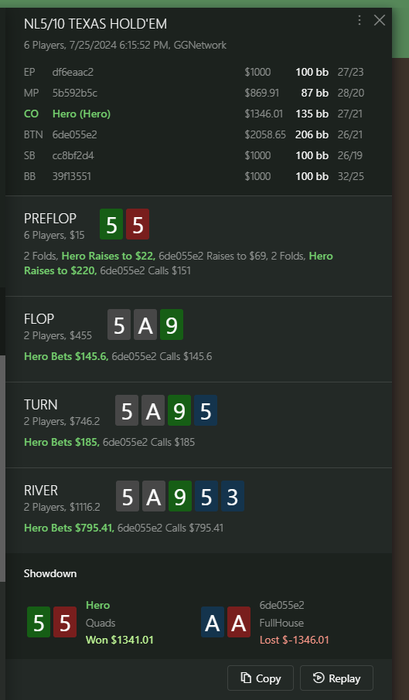Open the three-dot options menu
Image resolution: width=409 pixels, height=700 pixels.
click(x=359, y=20)
